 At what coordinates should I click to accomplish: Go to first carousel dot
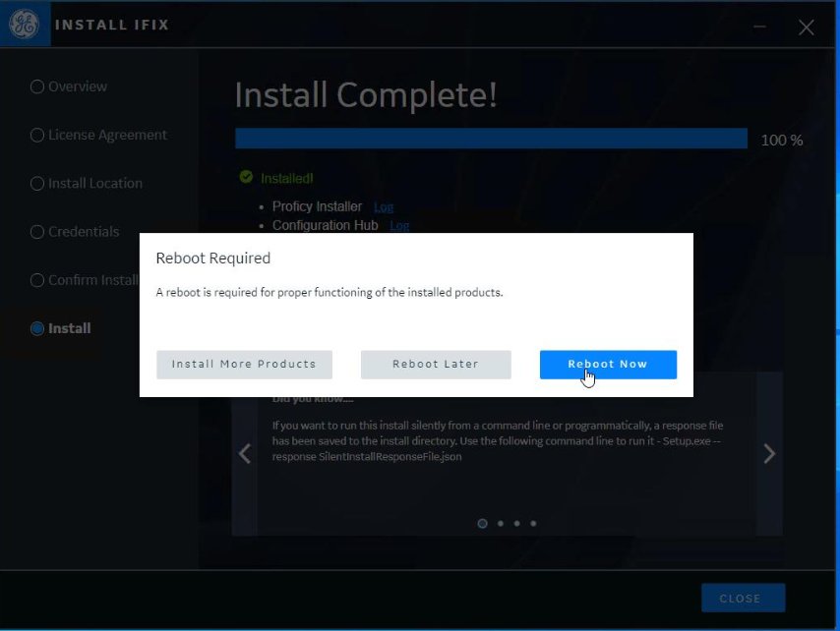(x=482, y=524)
